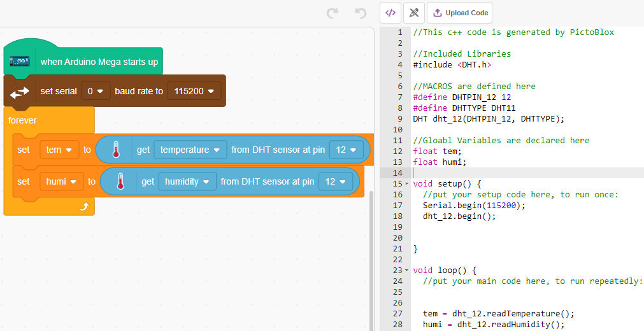Click comment '//Included Libraries'
The height and width of the screenshot is (331, 644).
tap(462, 54)
